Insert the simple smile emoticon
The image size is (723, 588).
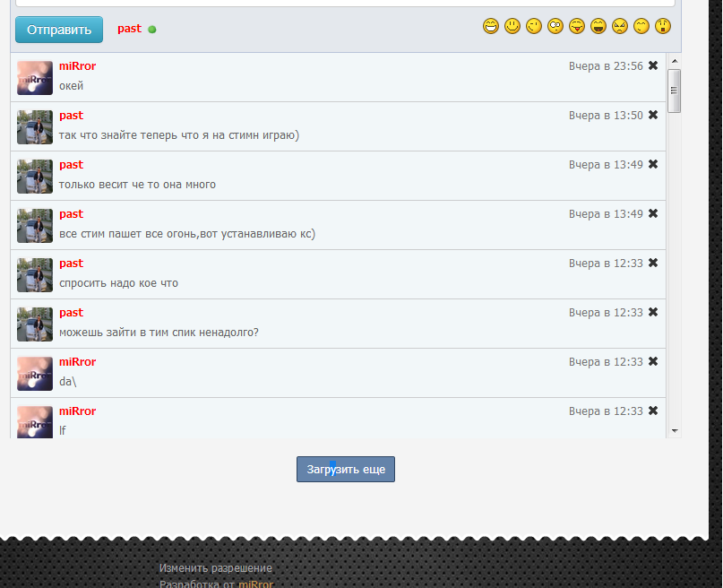coord(512,26)
